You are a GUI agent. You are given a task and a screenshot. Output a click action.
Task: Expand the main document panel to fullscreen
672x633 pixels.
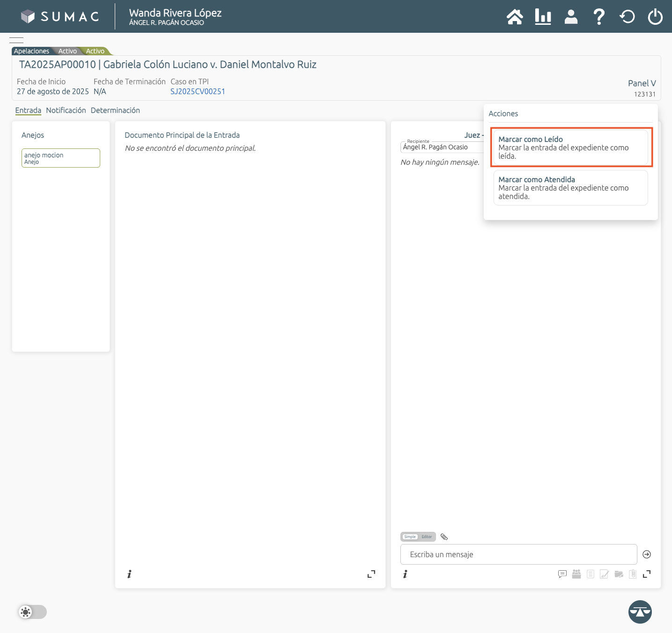[371, 574]
